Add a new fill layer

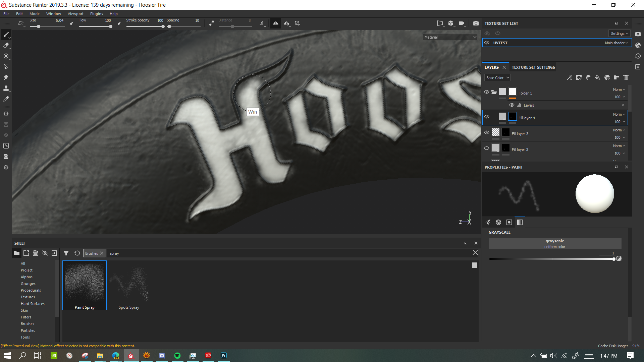pyautogui.click(x=598, y=78)
